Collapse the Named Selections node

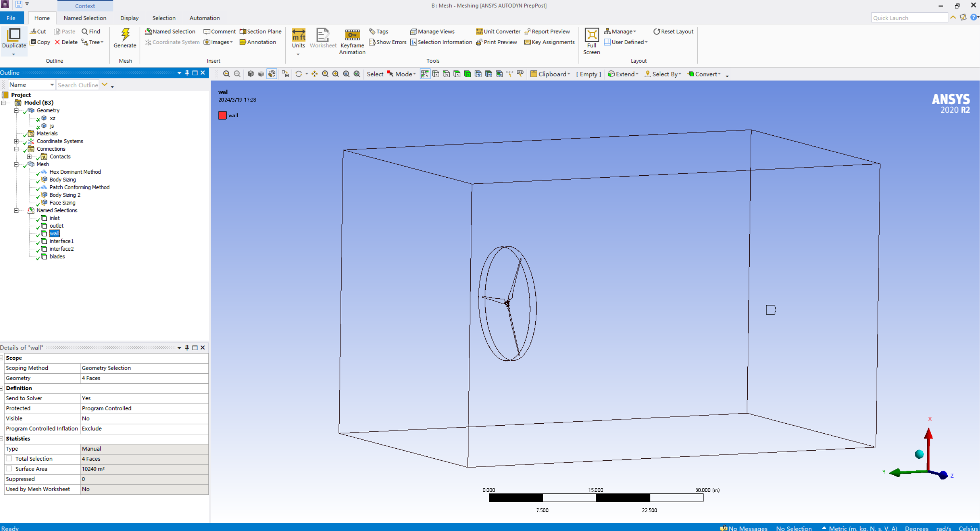coord(16,210)
